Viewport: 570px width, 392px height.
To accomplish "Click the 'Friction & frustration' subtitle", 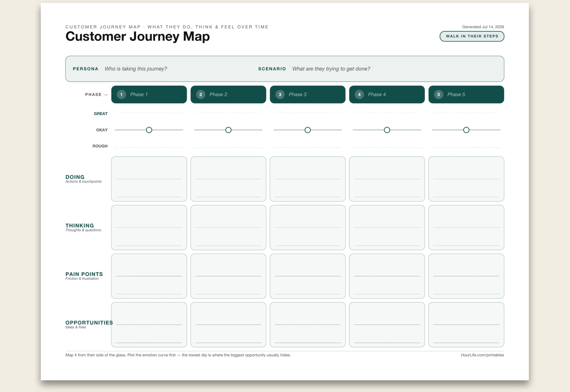I will click(x=82, y=279).
